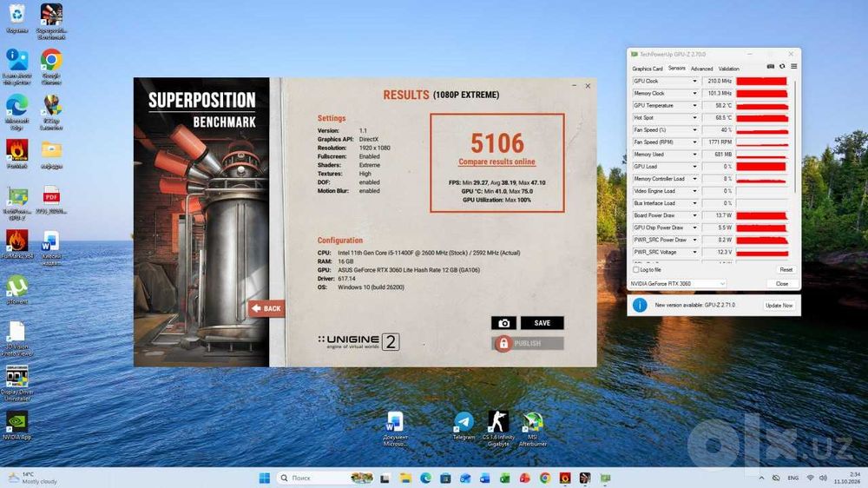The image size is (868, 488).
Task: Open the Memory Clock sensor dropdown
Action: click(694, 93)
